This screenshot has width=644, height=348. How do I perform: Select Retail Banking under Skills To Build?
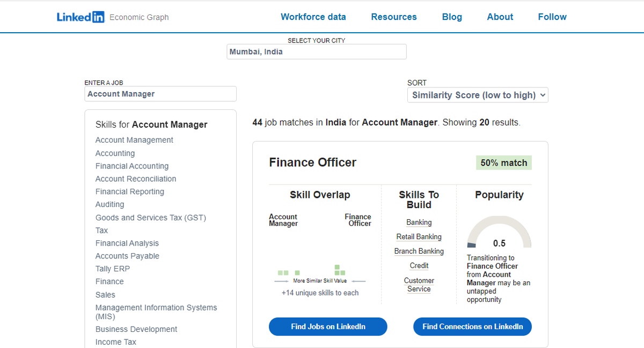click(419, 236)
